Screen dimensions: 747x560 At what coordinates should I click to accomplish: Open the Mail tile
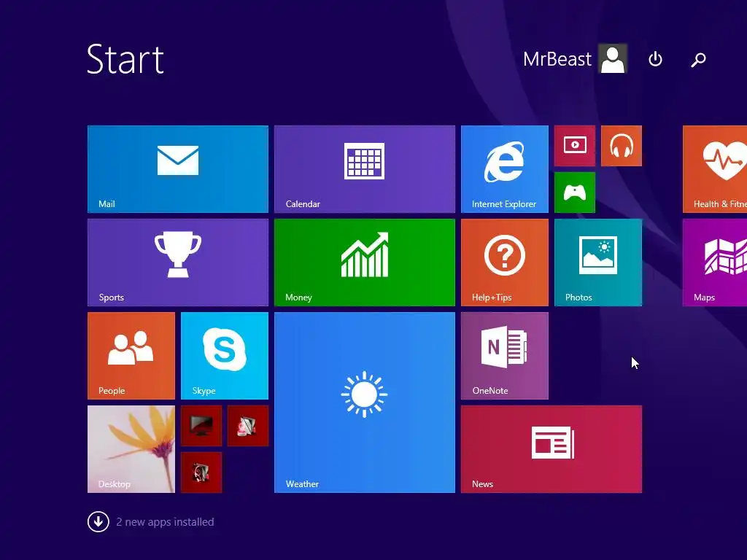tap(178, 169)
